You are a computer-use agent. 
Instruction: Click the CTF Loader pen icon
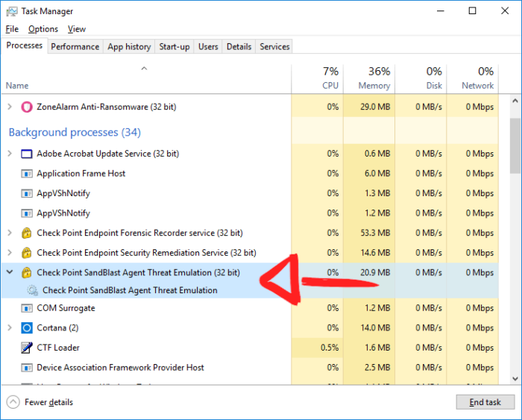click(x=27, y=348)
